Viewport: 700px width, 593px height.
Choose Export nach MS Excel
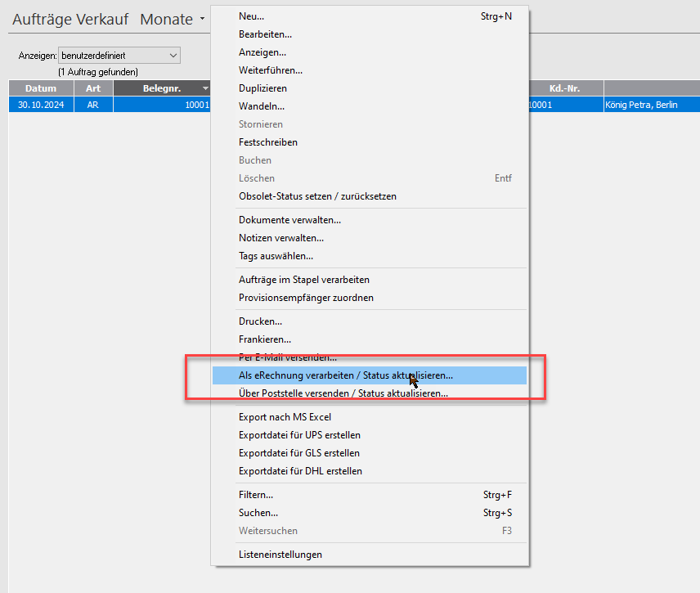click(370, 417)
